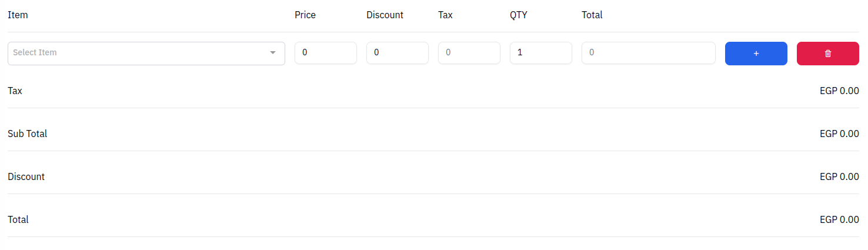Click the Total input field in item row
The width and height of the screenshot is (868, 250).
649,53
